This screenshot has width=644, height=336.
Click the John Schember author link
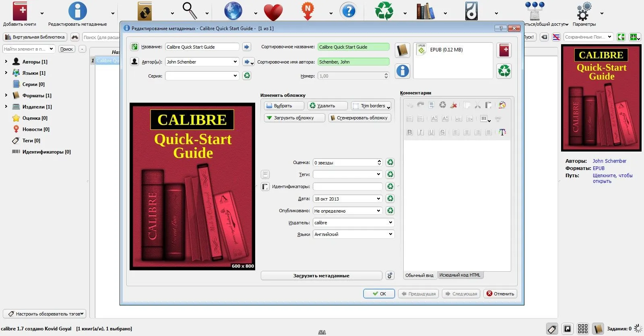click(609, 161)
